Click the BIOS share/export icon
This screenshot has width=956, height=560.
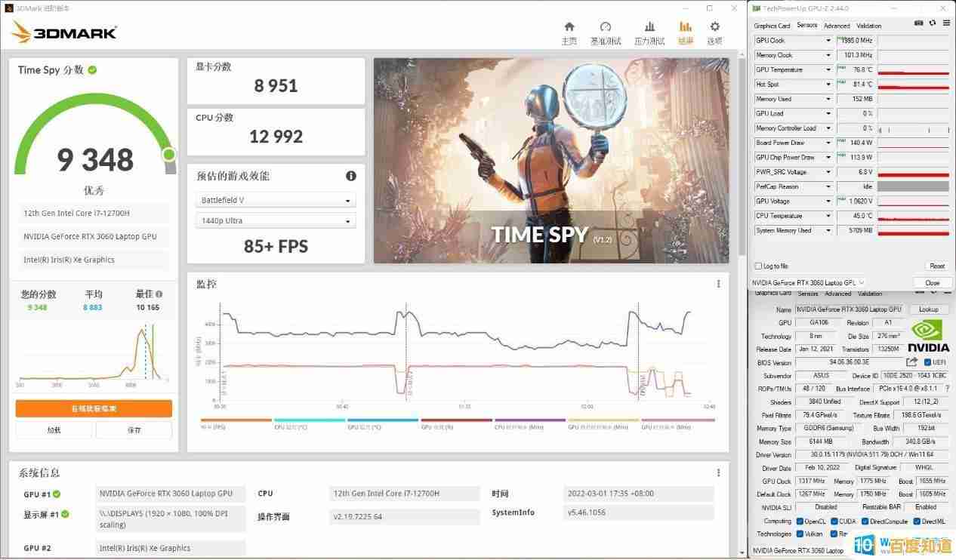[x=911, y=362]
